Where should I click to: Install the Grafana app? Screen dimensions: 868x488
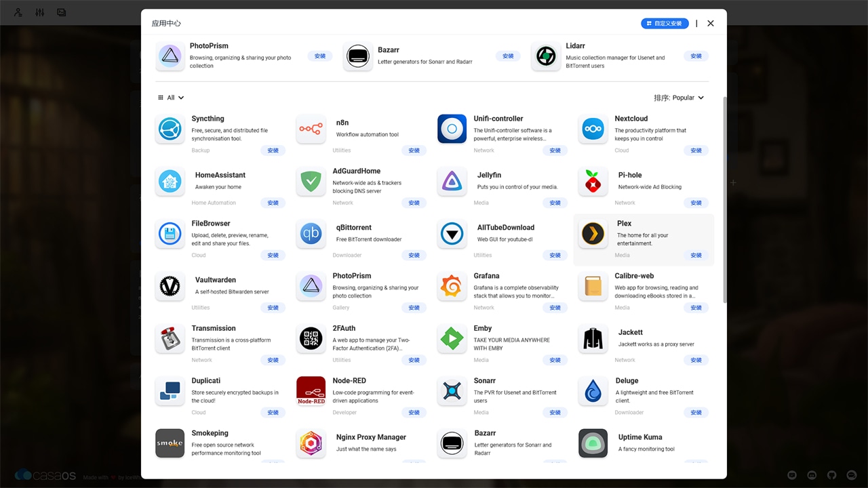[x=555, y=308]
